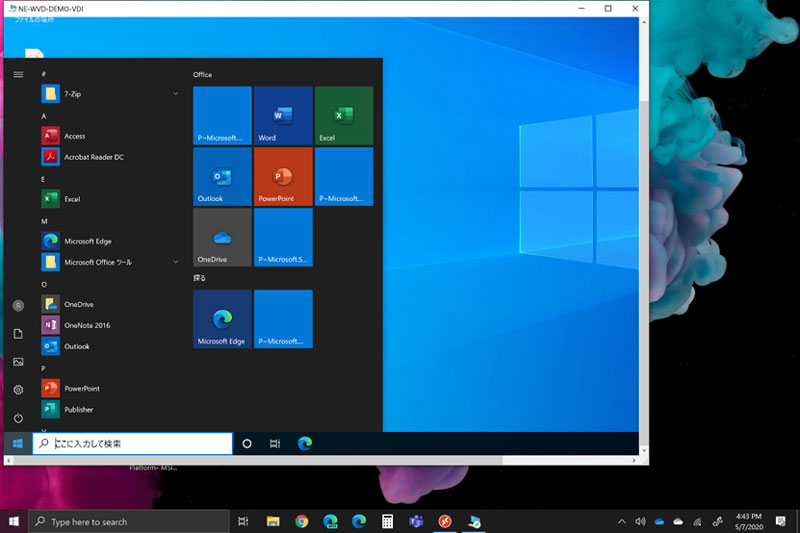The image size is (800, 533).
Task: Open Settings gear in Start sidebar
Action: click(18, 390)
